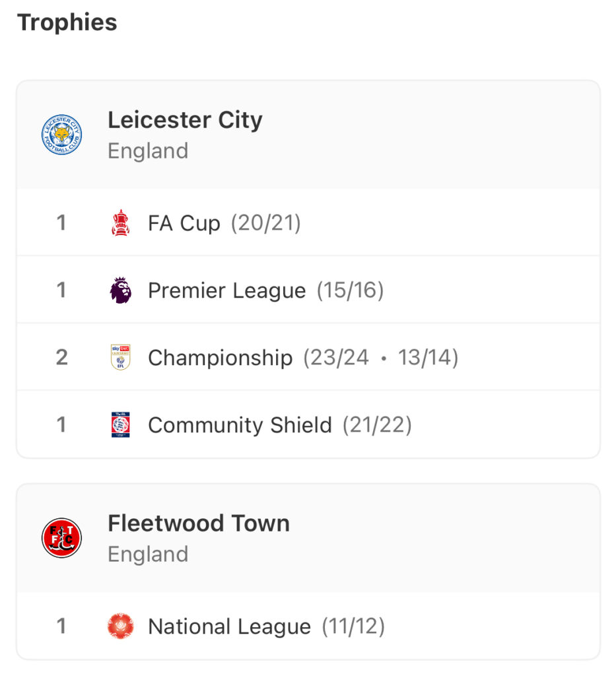Open the Fleetwood Town team name
Screen dimensions: 616x676
click(199, 523)
